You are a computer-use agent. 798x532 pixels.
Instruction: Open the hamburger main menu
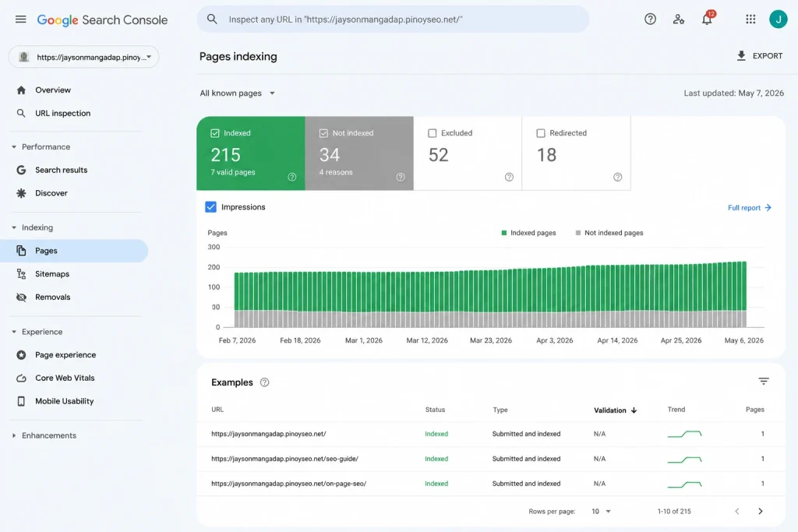tap(20, 19)
